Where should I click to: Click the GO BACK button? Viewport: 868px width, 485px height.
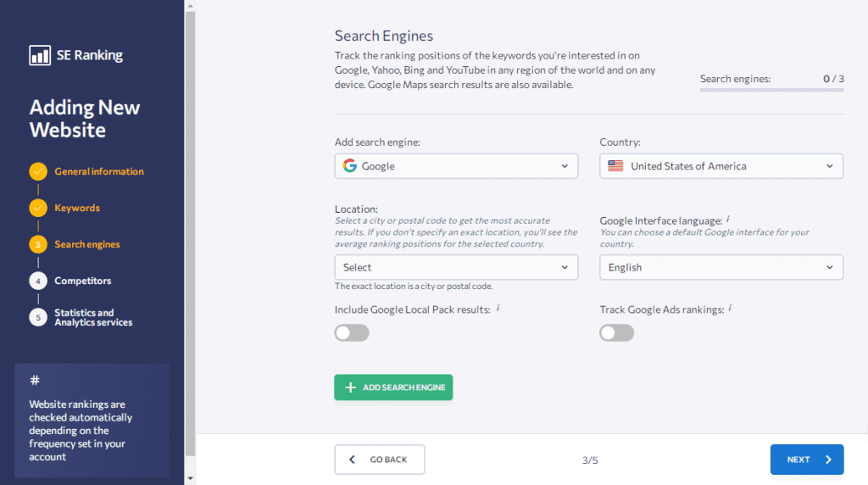pos(380,460)
